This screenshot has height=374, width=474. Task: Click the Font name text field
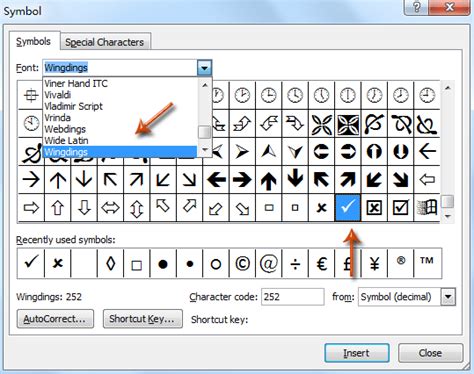point(120,68)
